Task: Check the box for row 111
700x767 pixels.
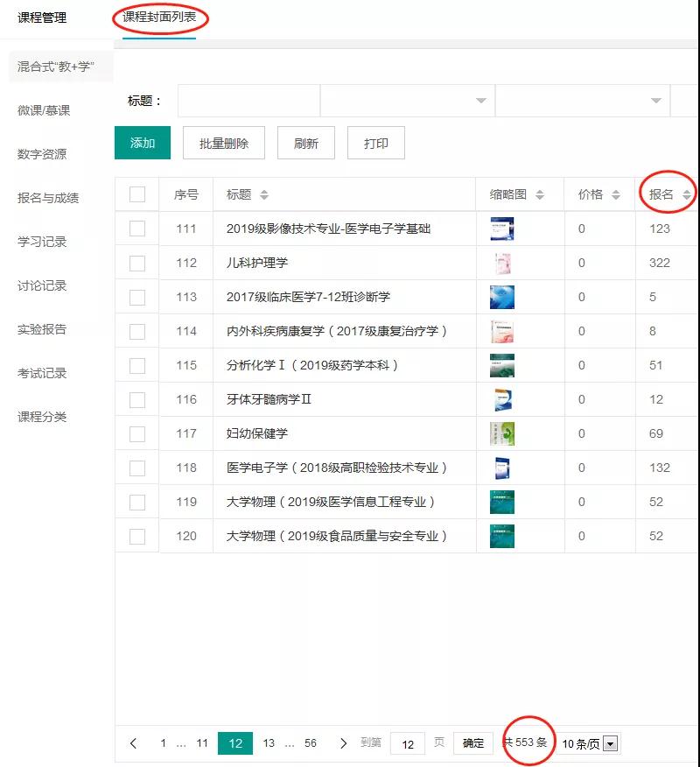Action: (137, 229)
